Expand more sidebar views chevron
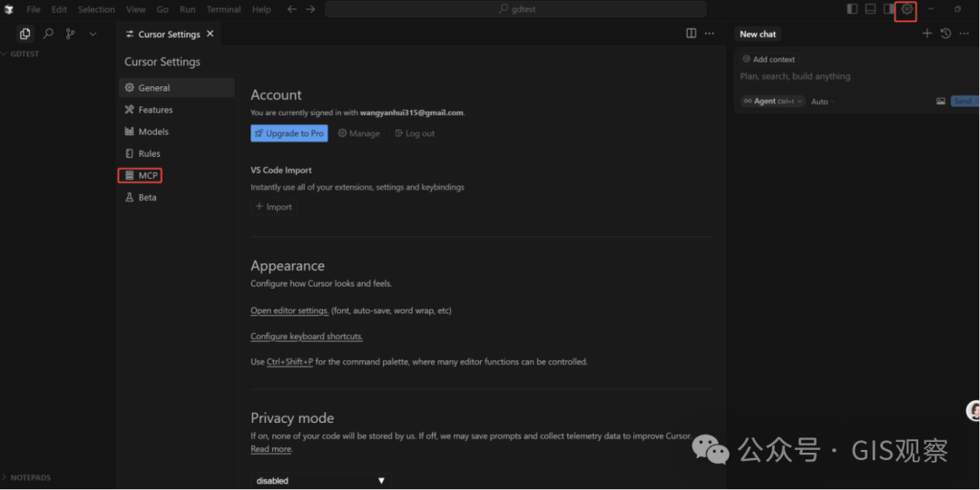 point(93,34)
